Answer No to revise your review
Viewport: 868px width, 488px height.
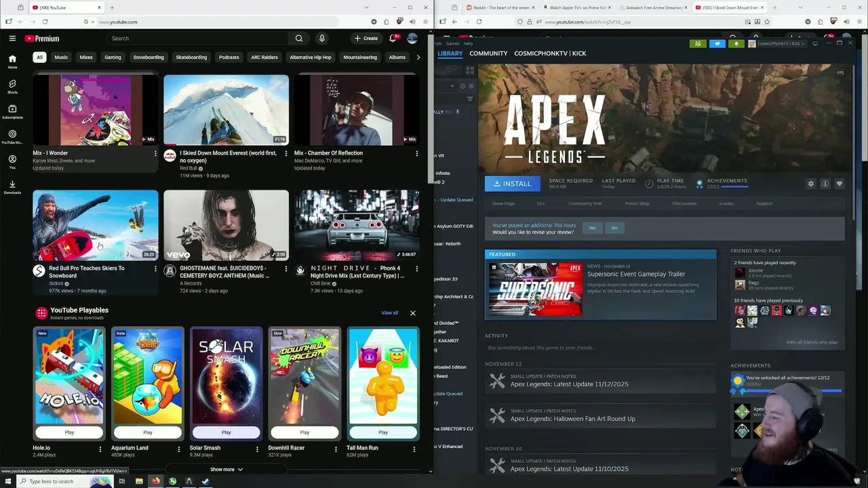614,228
